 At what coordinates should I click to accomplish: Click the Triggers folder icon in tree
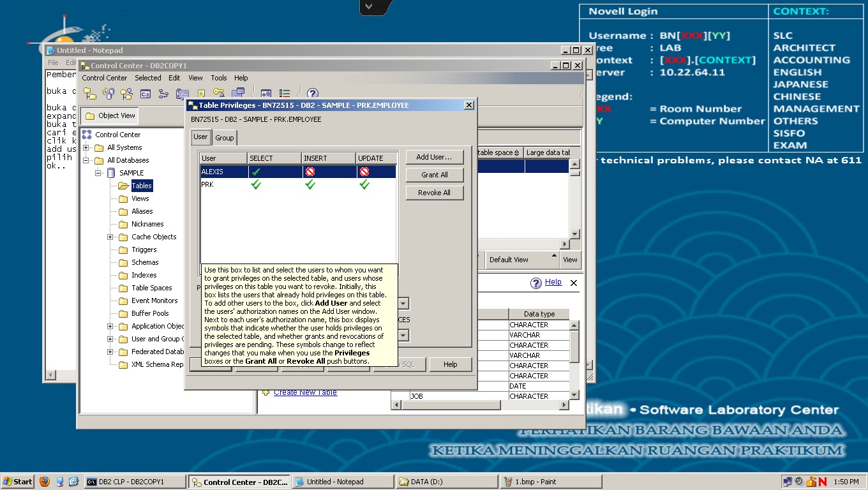coord(123,249)
